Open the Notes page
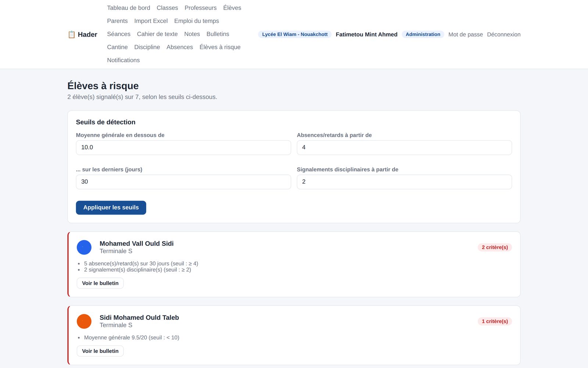This screenshot has height=368, width=588. point(192,34)
